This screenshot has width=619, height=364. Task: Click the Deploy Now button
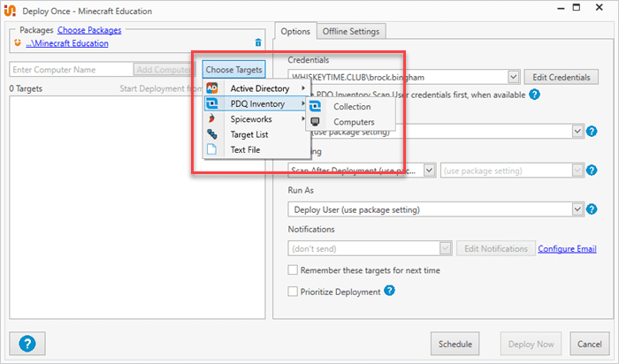pyautogui.click(x=531, y=344)
